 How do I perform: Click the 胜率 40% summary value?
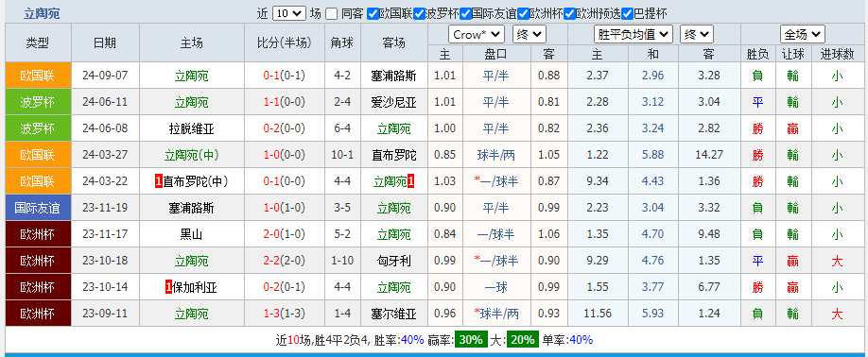[412, 340]
